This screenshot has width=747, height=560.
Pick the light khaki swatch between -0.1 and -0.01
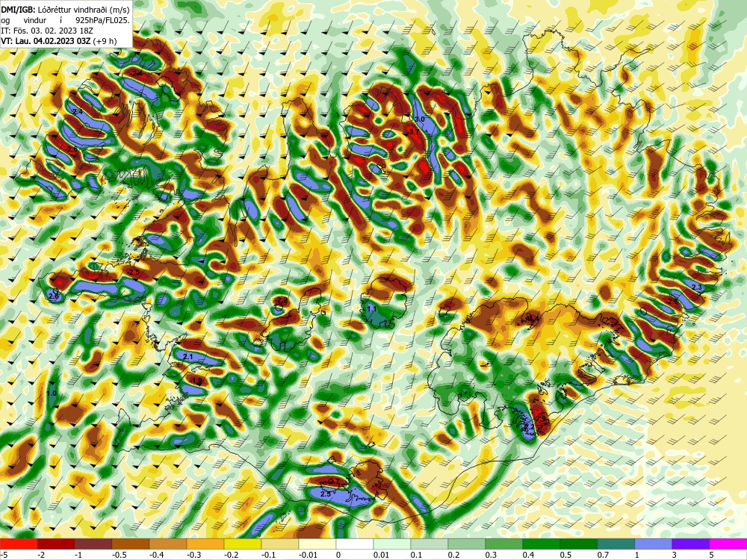279,544
